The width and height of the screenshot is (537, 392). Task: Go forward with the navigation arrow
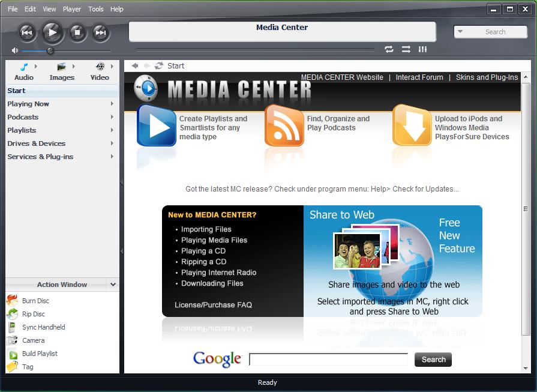[147, 65]
